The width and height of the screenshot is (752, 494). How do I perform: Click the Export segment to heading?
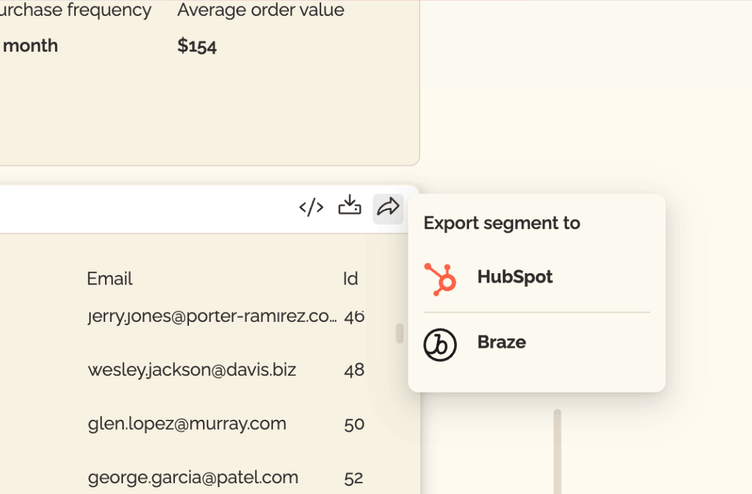tap(502, 223)
